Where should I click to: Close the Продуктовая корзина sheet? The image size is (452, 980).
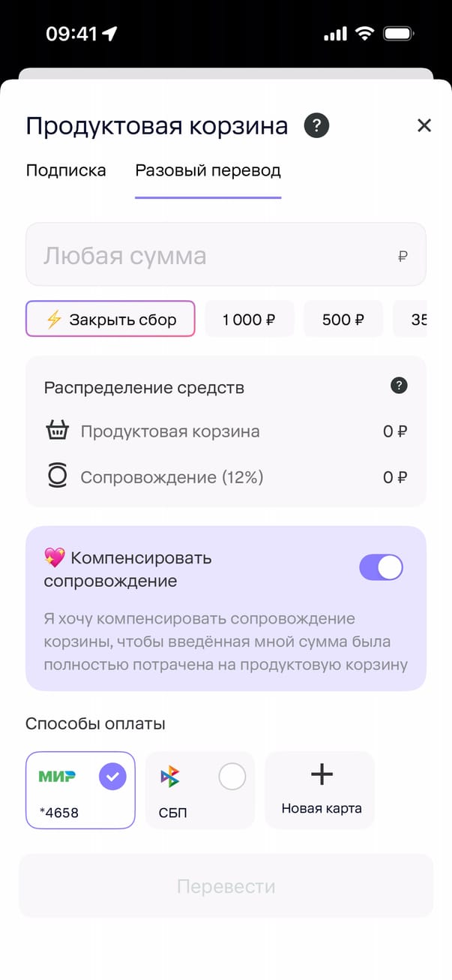(x=424, y=125)
